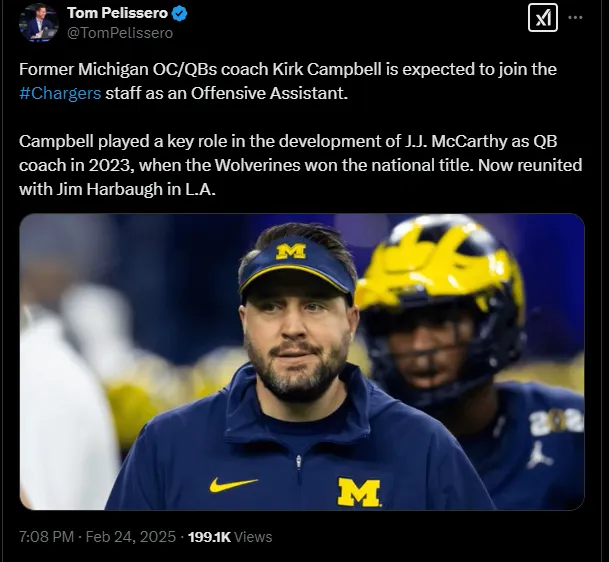
Task: Open Tom Pelissero's profile avatar
Action: pos(37,22)
